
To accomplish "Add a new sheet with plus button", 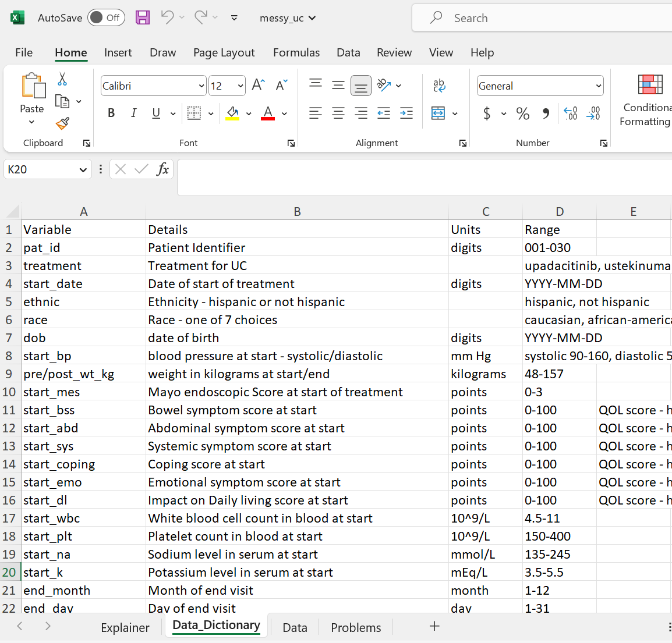I will 434,626.
